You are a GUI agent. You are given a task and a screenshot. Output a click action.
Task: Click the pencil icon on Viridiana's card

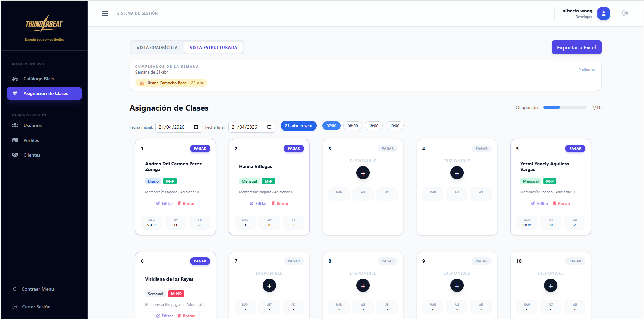158,316
